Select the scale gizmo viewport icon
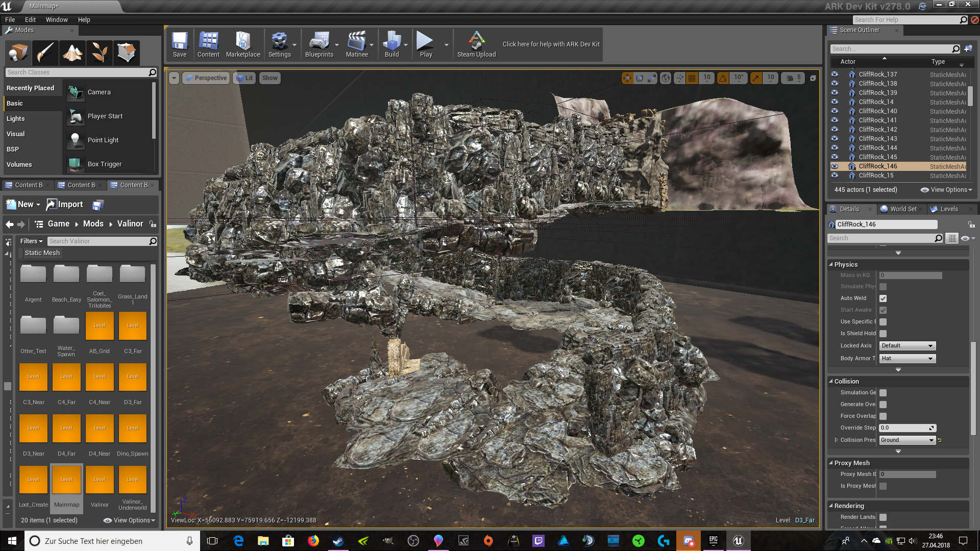Screen dimensions: 980x551 (x=652, y=78)
